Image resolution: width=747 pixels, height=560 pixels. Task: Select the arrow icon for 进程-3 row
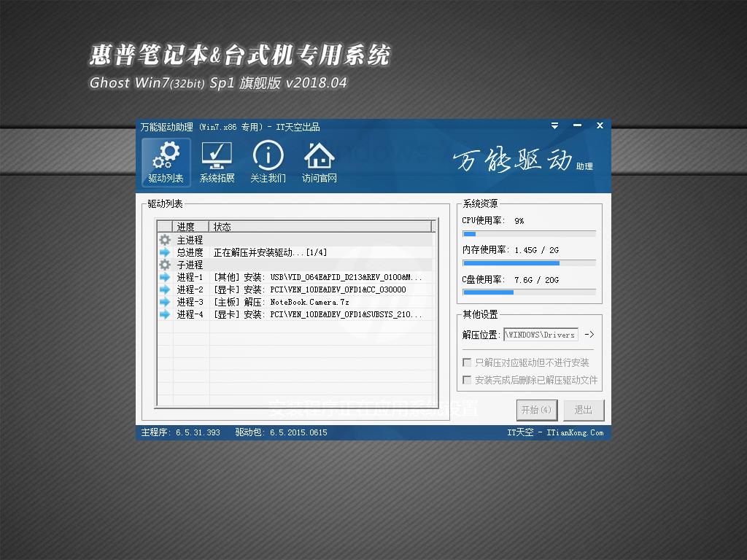163,301
